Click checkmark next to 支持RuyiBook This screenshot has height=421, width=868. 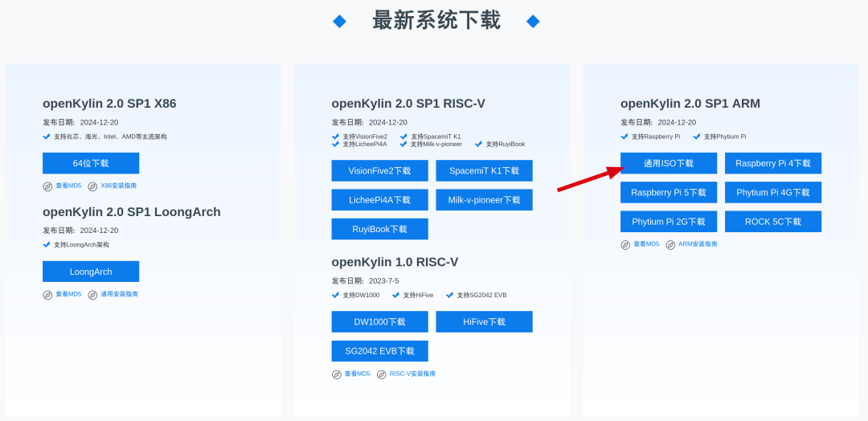click(x=479, y=144)
